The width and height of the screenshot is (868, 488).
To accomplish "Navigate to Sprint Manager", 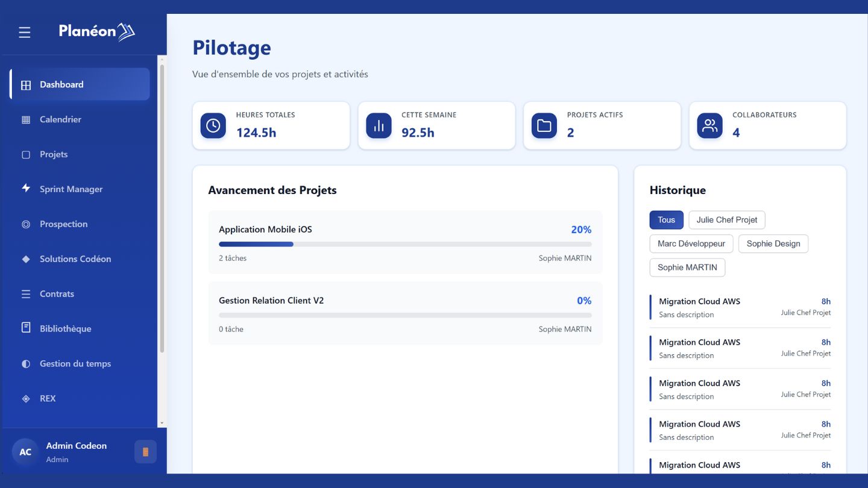I will point(80,189).
